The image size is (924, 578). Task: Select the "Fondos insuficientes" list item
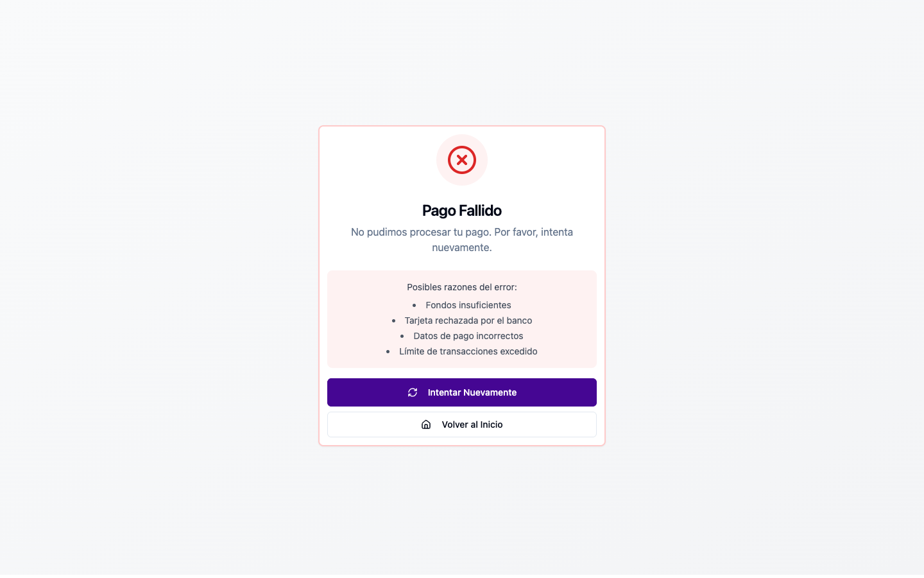[468, 305]
